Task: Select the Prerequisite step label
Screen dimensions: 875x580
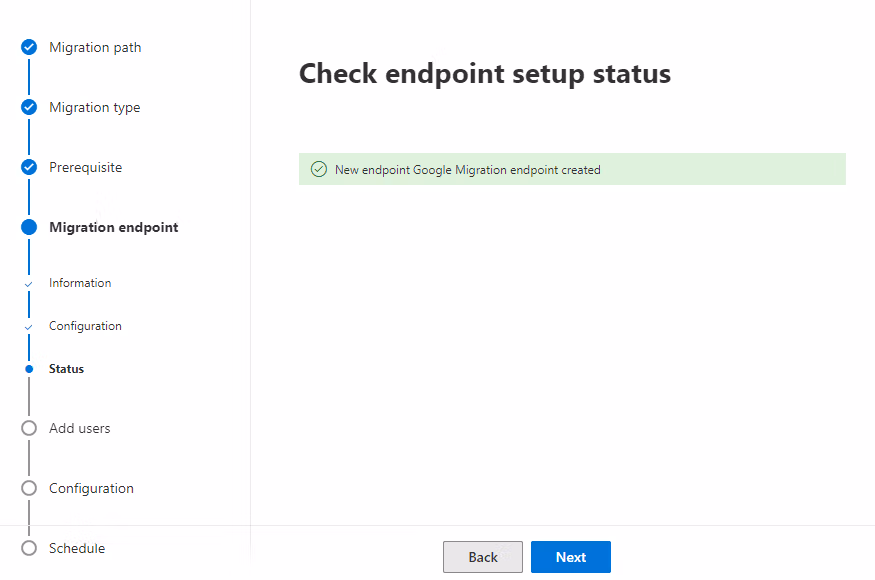Action: coord(85,167)
